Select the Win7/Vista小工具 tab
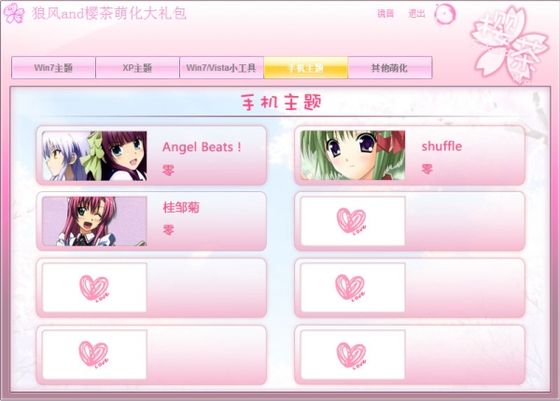Screen dimensions: 560x401 click(221, 67)
